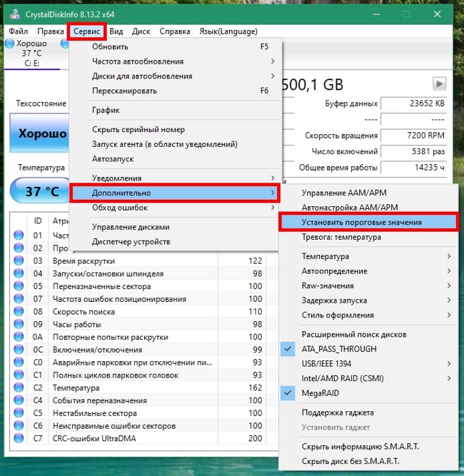Click the status orb for attribute C5
Screen dimensions: 464x476
[x=19, y=413]
